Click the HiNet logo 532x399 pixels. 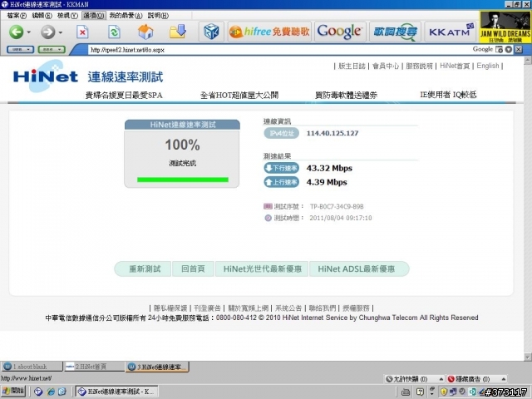coord(46,76)
